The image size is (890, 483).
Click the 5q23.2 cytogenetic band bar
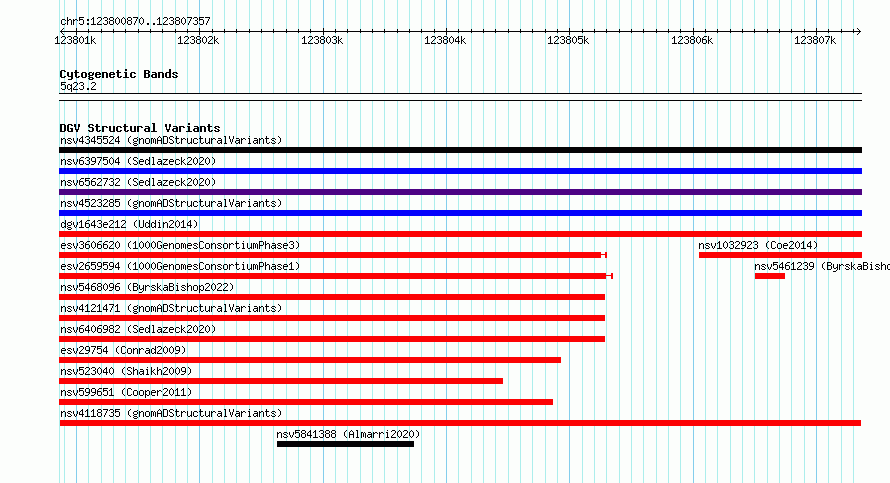pyautogui.click(x=460, y=97)
